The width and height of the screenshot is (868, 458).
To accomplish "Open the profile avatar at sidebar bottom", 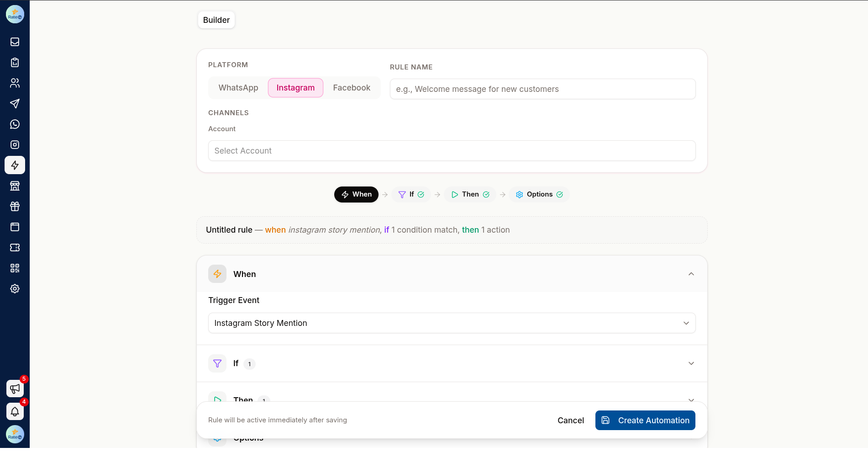I will click(15, 434).
